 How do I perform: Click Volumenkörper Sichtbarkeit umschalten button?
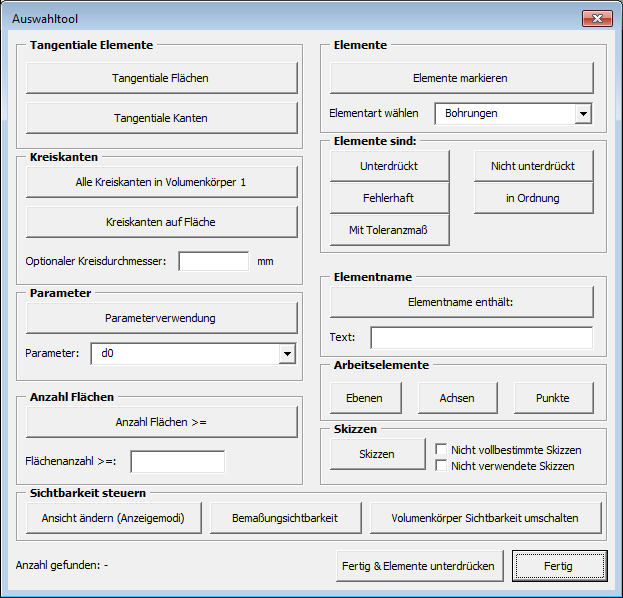pyautogui.click(x=486, y=518)
